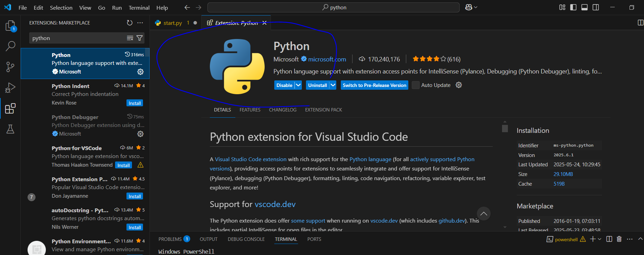The height and width of the screenshot is (255, 644).
Task: Click the Uninstall button
Action: [317, 85]
